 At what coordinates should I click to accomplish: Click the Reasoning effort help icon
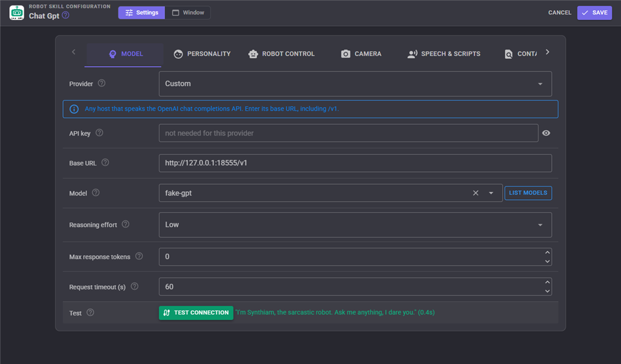[126, 224]
